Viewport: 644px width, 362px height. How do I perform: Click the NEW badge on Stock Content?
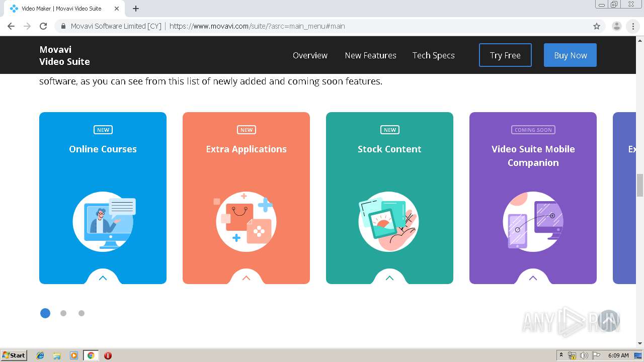coord(390,130)
